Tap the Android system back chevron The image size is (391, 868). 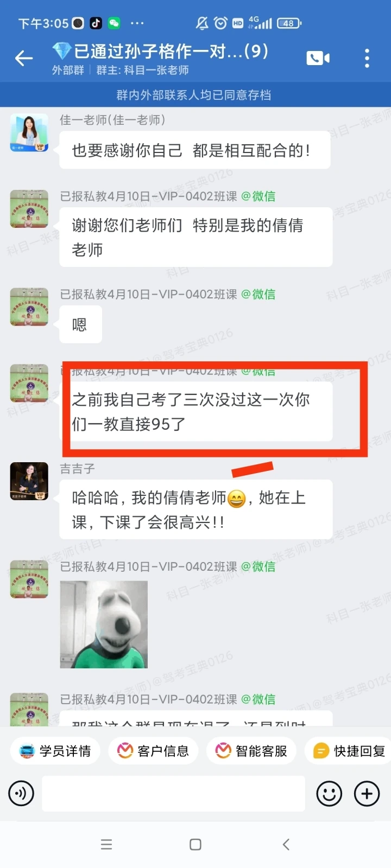coord(286,844)
